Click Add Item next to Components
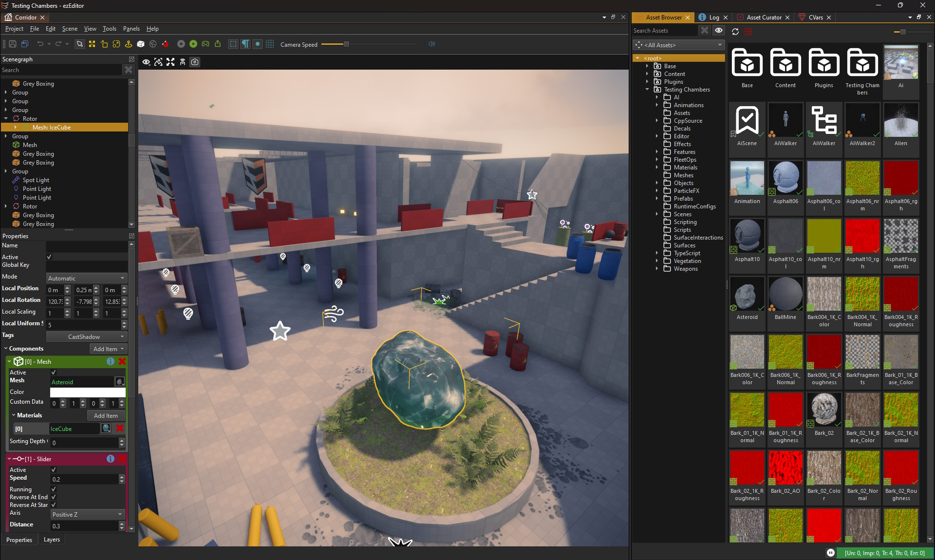This screenshot has height=560, width=935. 109,349
